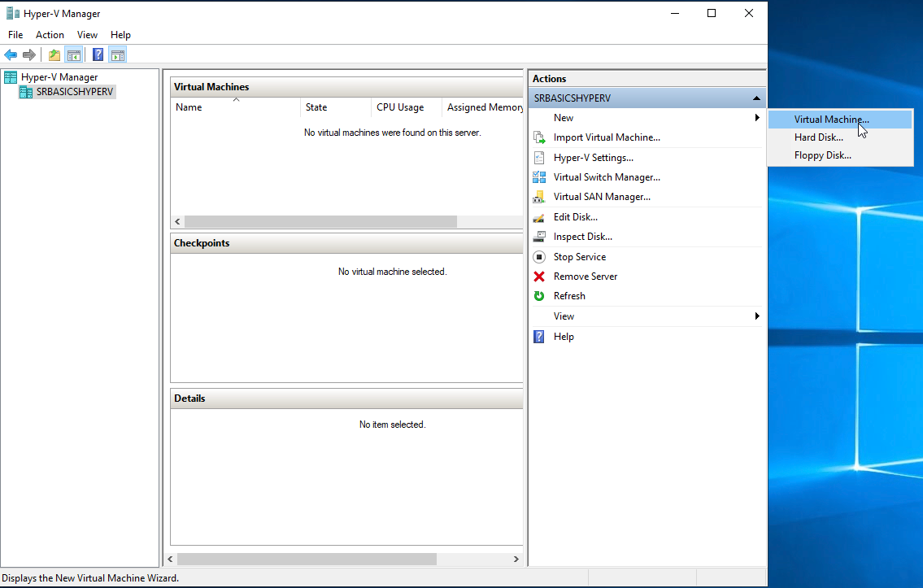923x588 pixels.
Task: Click the SRBASICSHYPERV server icon in tree
Action: tap(26, 92)
